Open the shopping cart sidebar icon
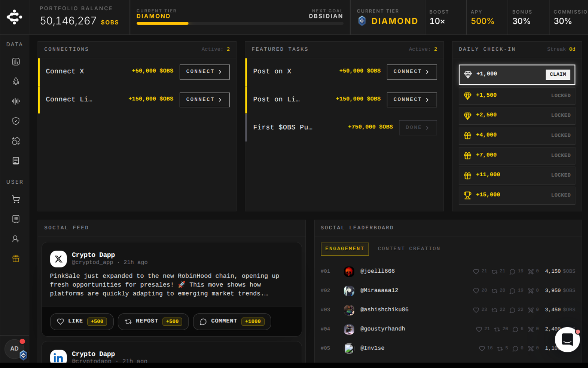This screenshot has height=368, width=588. (x=16, y=199)
